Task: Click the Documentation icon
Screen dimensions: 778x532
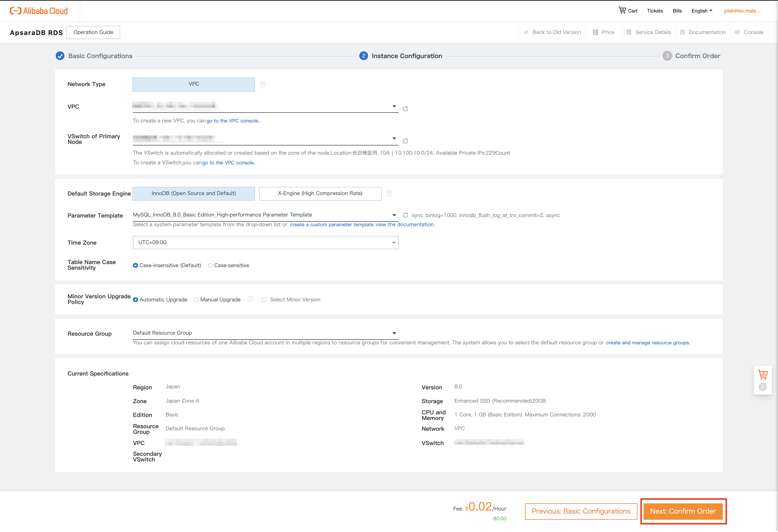Action: 682,32
